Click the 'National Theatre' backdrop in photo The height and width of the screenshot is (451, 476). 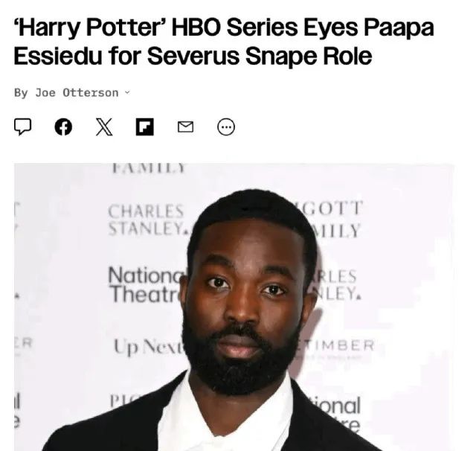(x=147, y=284)
